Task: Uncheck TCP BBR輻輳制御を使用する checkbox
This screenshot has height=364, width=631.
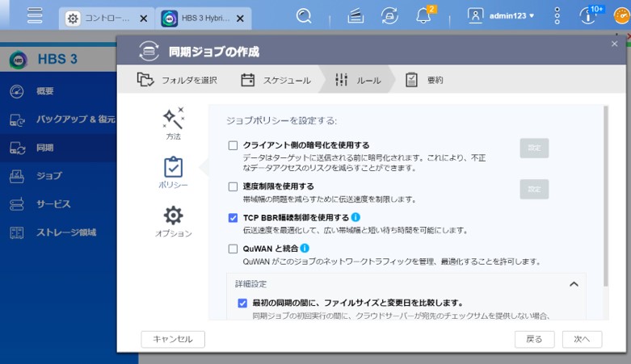Action: (233, 218)
